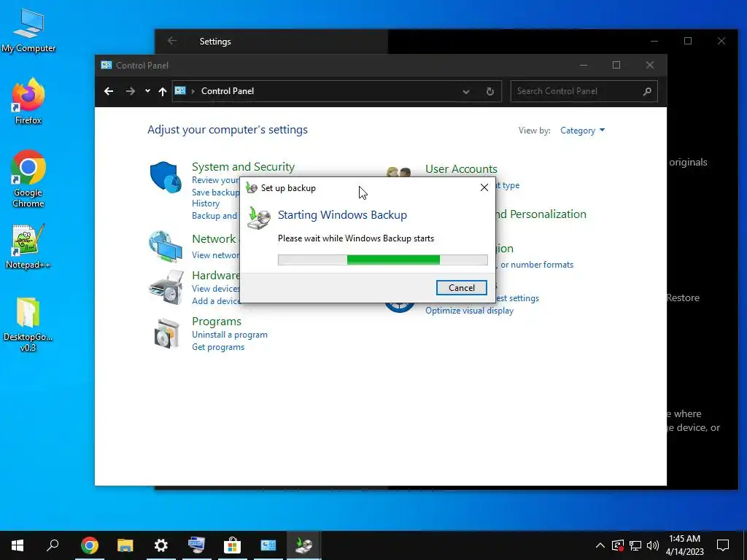The width and height of the screenshot is (747, 560).
Task: Open Uninstall a program link
Action: pos(230,335)
